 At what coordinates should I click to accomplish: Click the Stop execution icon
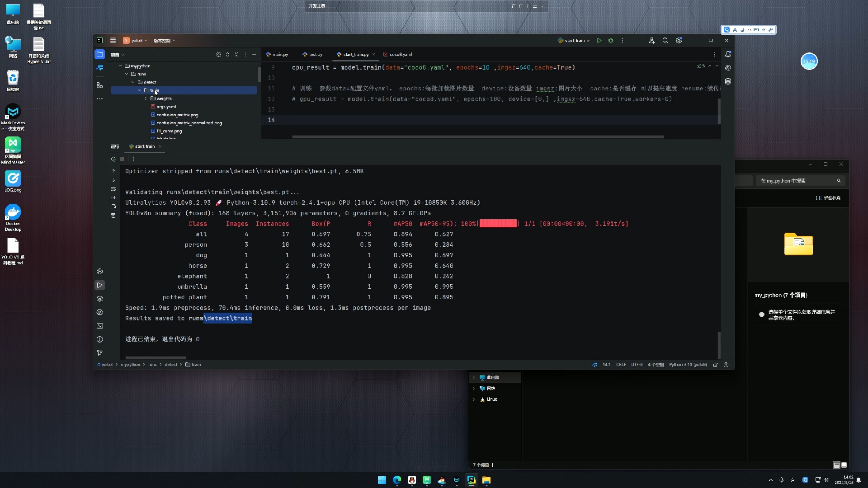pyautogui.click(x=123, y=159)
